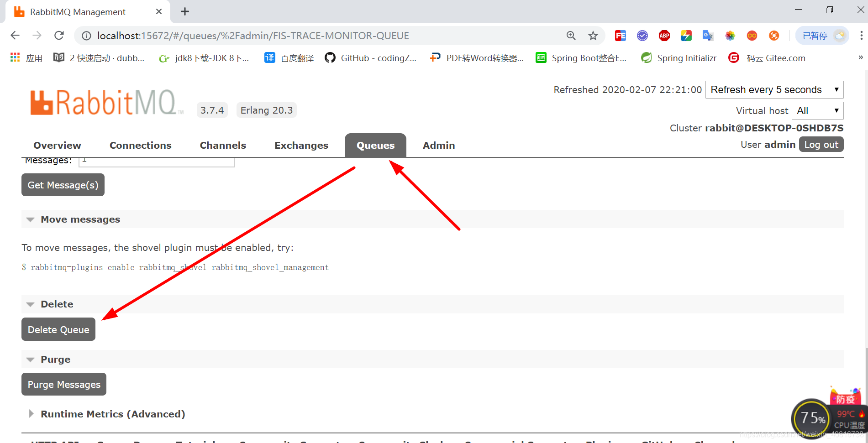Show more bookmarks overflow chevron
This screenshot has height=443, width=868.
coord(861,57)
